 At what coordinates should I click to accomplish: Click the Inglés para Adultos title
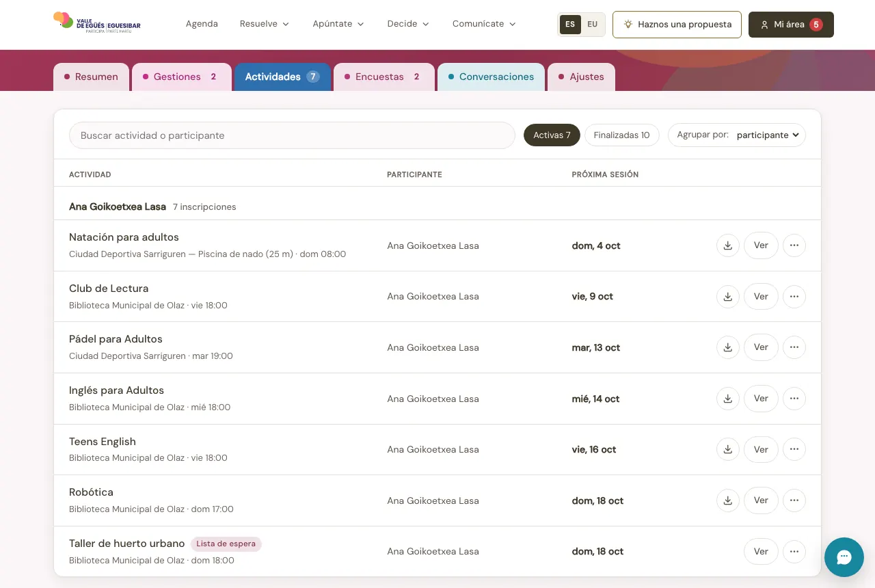pyautogui.click(x=116, y=390)
